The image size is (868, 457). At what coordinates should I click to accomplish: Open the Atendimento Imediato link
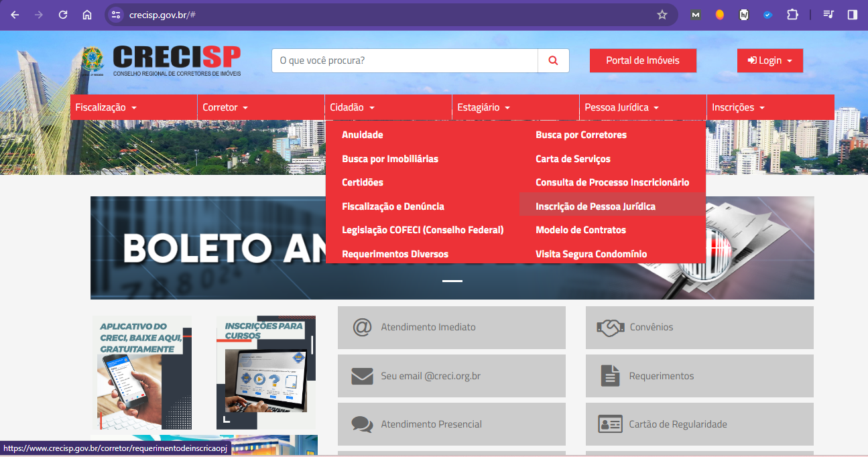point(452,328)
